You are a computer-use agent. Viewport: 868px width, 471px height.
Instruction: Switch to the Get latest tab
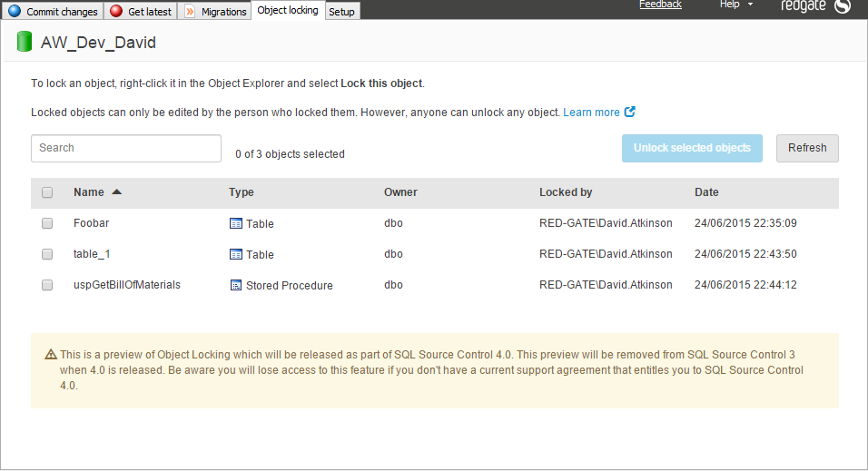click(x=140, y=11)
